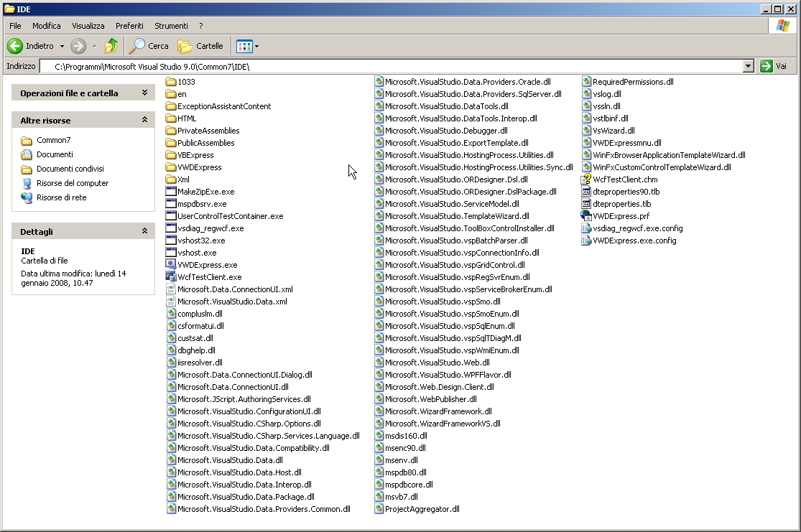
Task: Select the ExceptionAssistantContent folder icon
Action: click(171, 106)
